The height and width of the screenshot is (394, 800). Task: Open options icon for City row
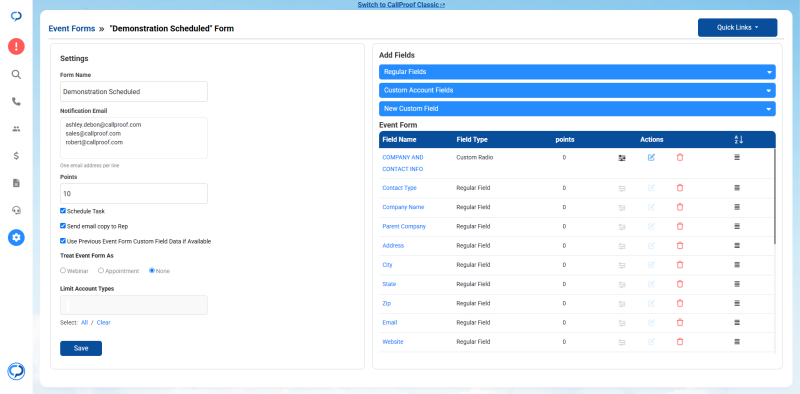(621, 265)
